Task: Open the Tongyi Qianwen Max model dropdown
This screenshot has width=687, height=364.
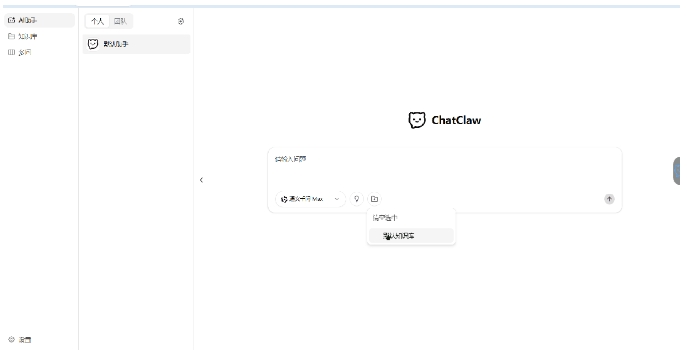Action: point(310,199)
